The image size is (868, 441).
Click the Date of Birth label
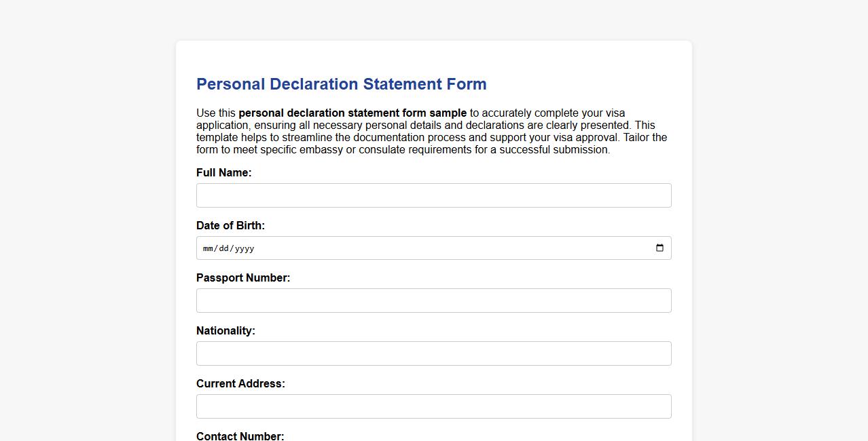(230, 225)
